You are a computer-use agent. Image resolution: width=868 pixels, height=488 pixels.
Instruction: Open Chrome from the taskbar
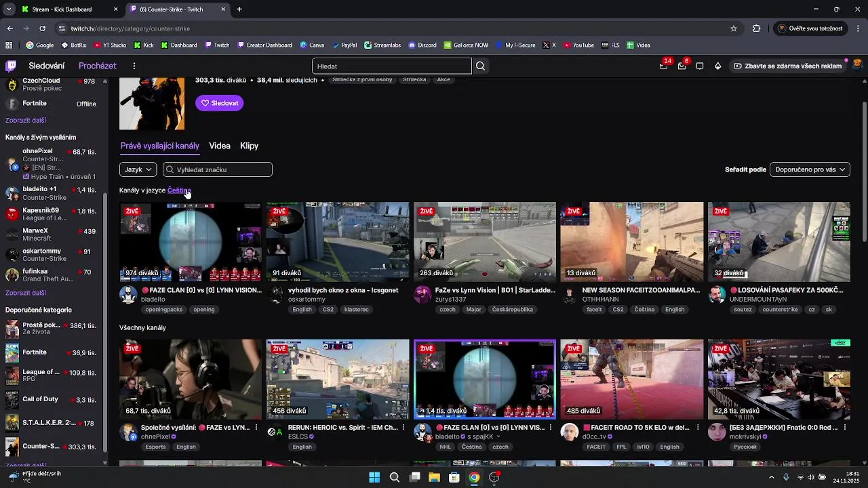tap(474, 477)
